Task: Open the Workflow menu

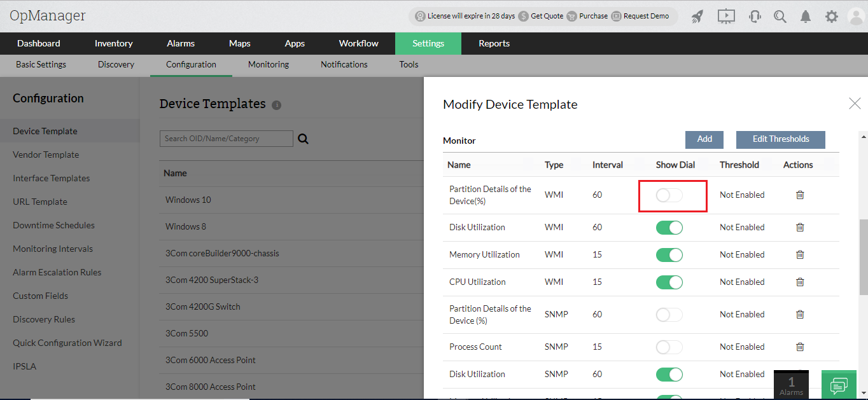Action: click(x=359, y=43)
